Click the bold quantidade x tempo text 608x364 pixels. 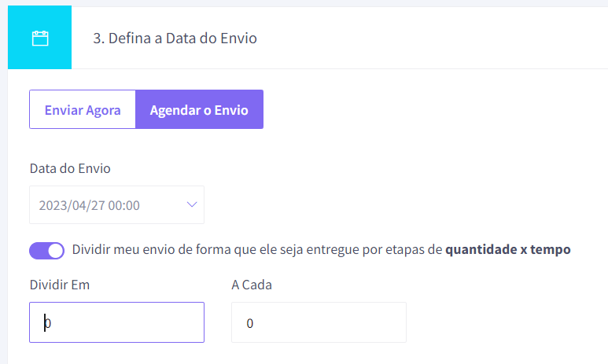tap(508, 249)
